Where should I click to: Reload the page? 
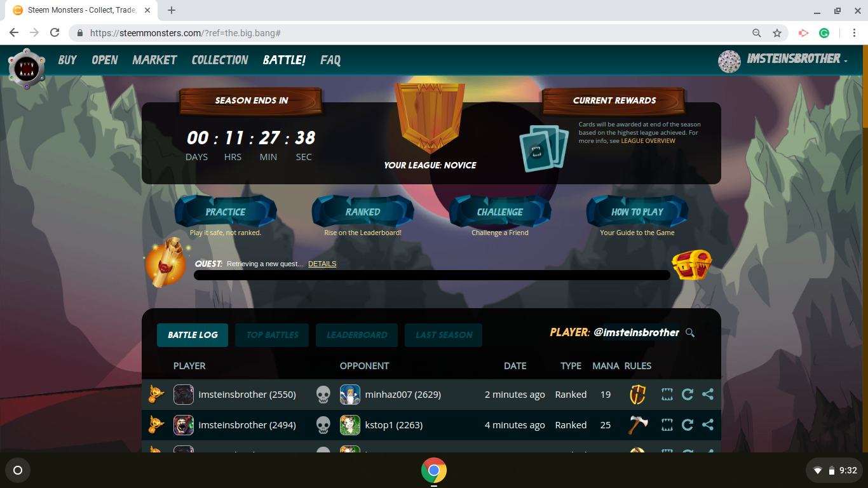tap(55, 33)
